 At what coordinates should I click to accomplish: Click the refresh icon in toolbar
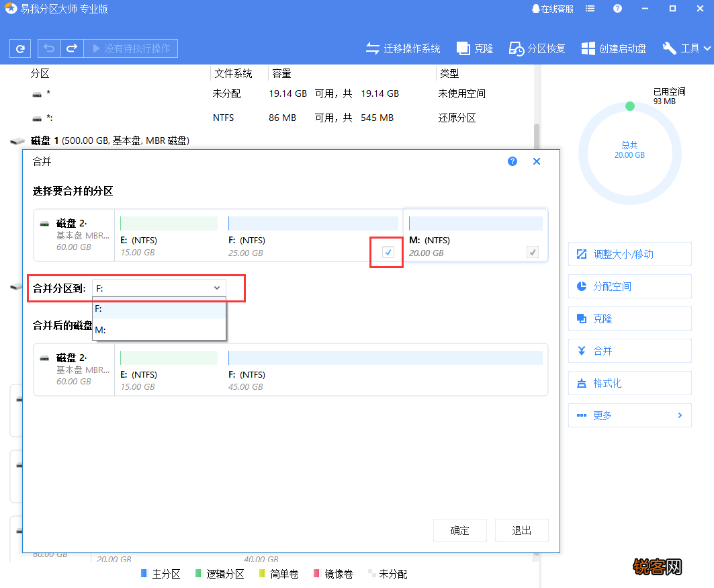click(x=20, y=48)
